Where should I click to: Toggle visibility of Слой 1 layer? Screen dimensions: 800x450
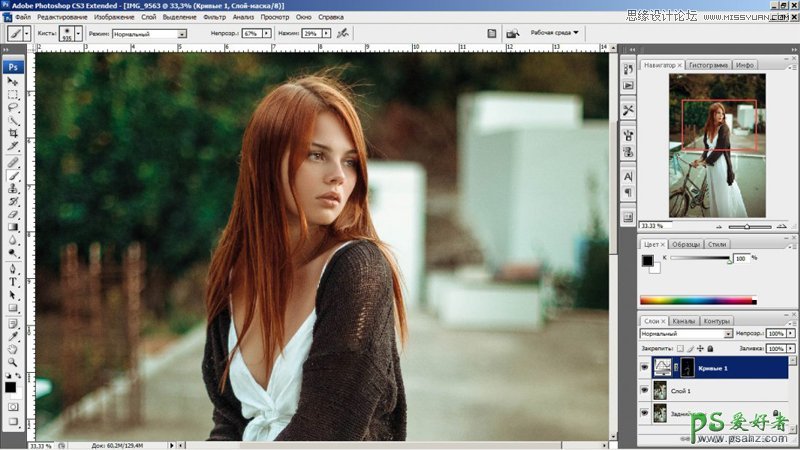point(643,391)
